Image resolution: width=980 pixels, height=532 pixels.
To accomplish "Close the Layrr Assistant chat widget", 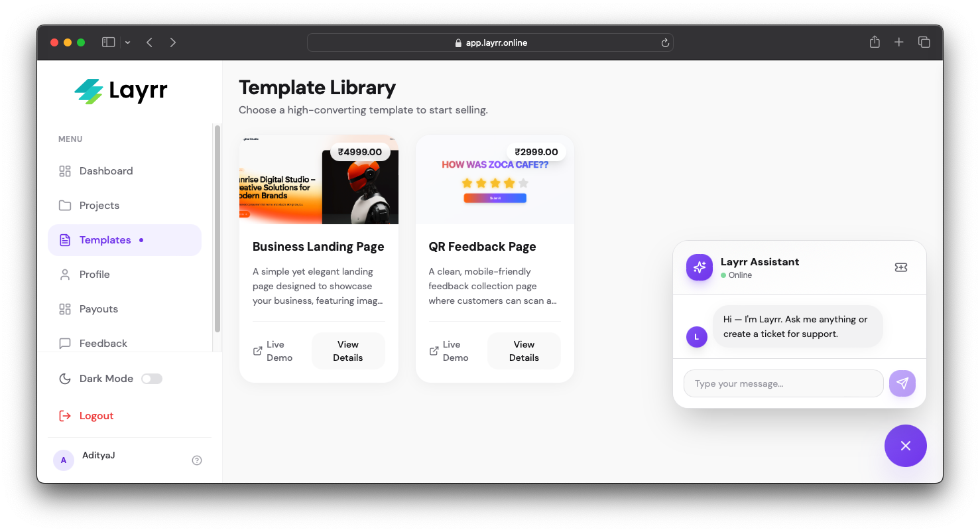I will 905,446.
